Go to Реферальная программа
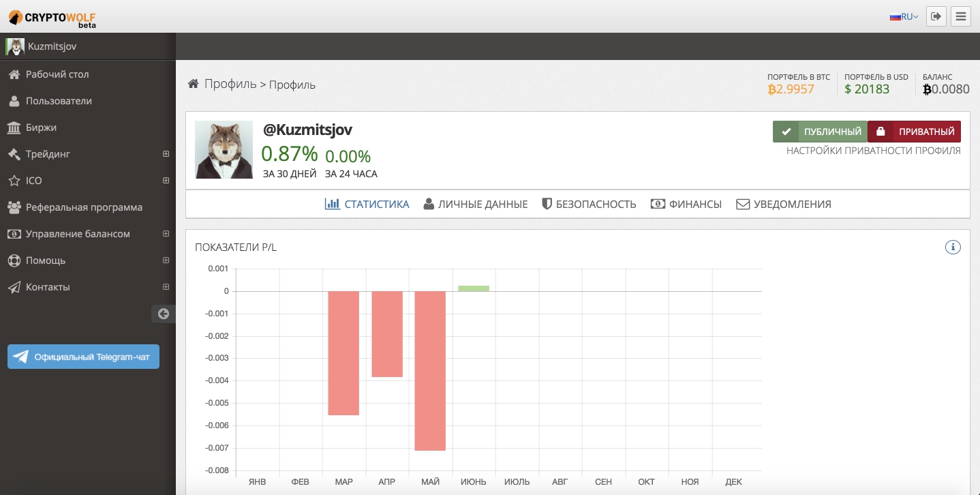The height and width of the screenshot is (495, 980). [x=84, y=207]
